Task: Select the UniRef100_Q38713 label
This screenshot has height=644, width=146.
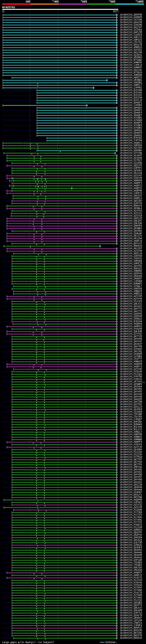Action: coord(131,613)
